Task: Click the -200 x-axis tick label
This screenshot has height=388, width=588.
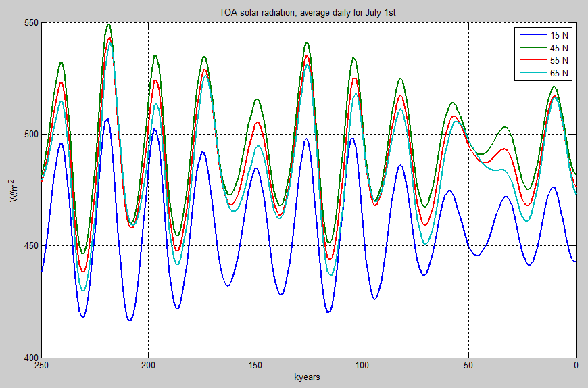Action: coord(148,365)
